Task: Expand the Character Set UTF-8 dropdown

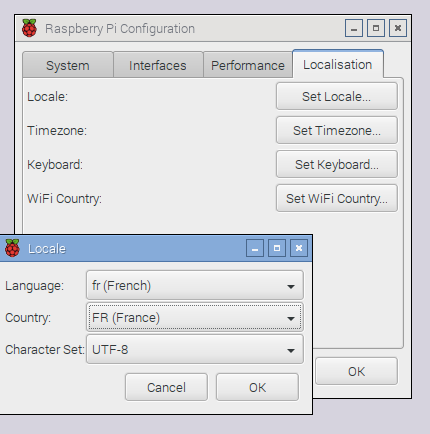Action: coord(195,350)
